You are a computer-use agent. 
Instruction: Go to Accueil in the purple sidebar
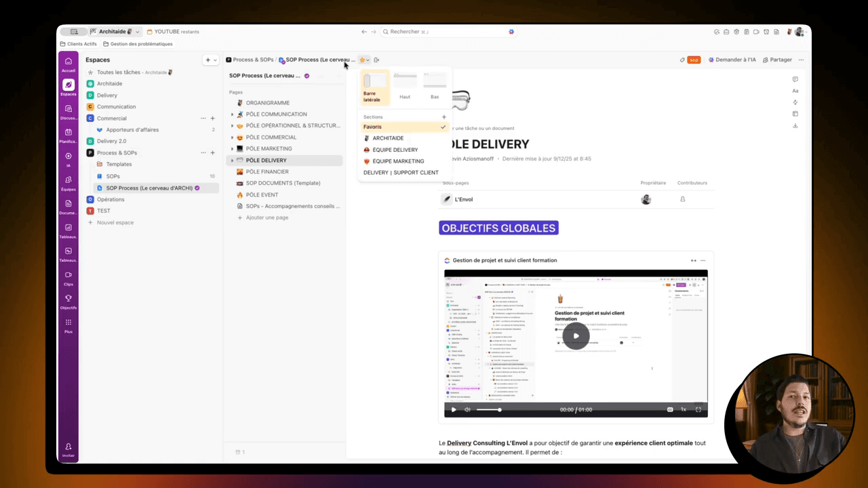click(x=68, y=64)
